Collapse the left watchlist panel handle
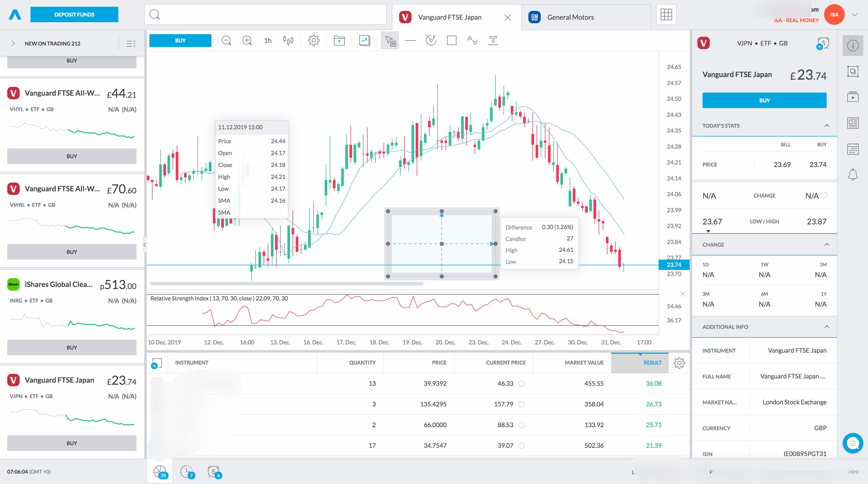The image size is (868, 484). click(144, 245)
